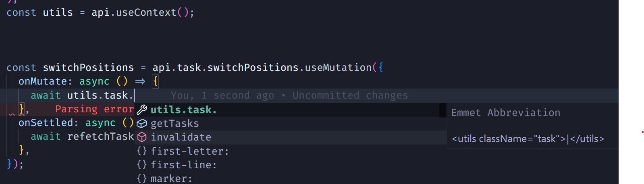Select the utils.task. Emmet suggestion

tap(183, 110)
